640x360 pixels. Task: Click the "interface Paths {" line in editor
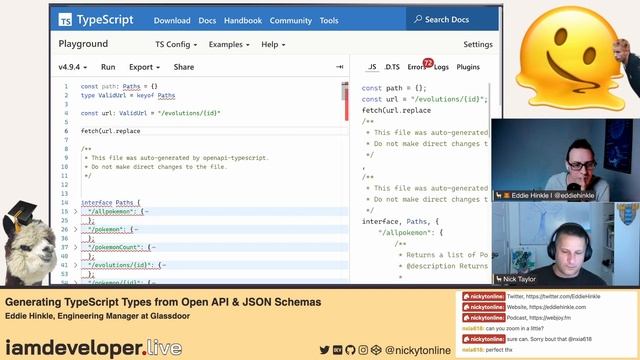point(110,202)
